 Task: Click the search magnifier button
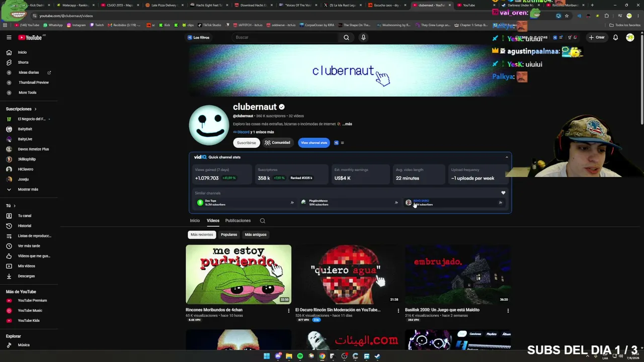tap(346, 37)
